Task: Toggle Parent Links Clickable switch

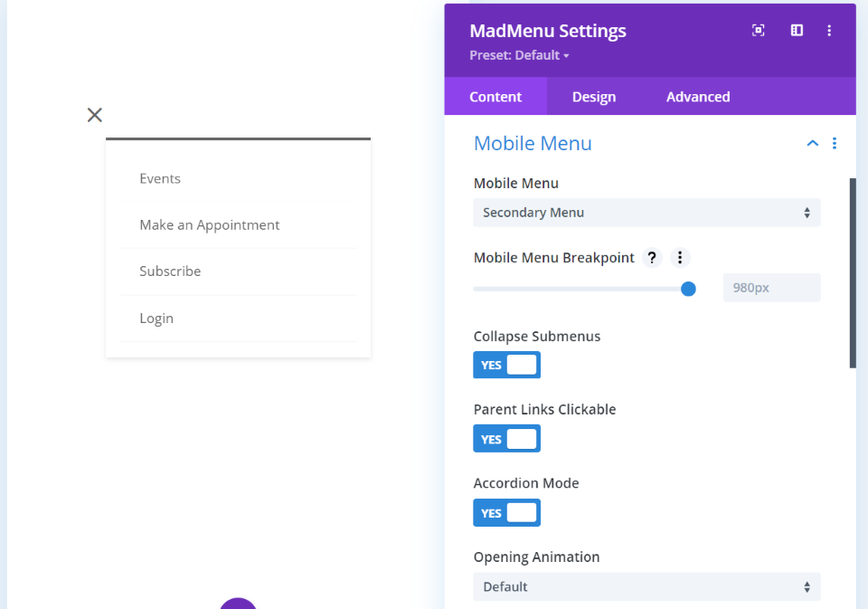Action: pyautogui.click(x=506, y=439)
